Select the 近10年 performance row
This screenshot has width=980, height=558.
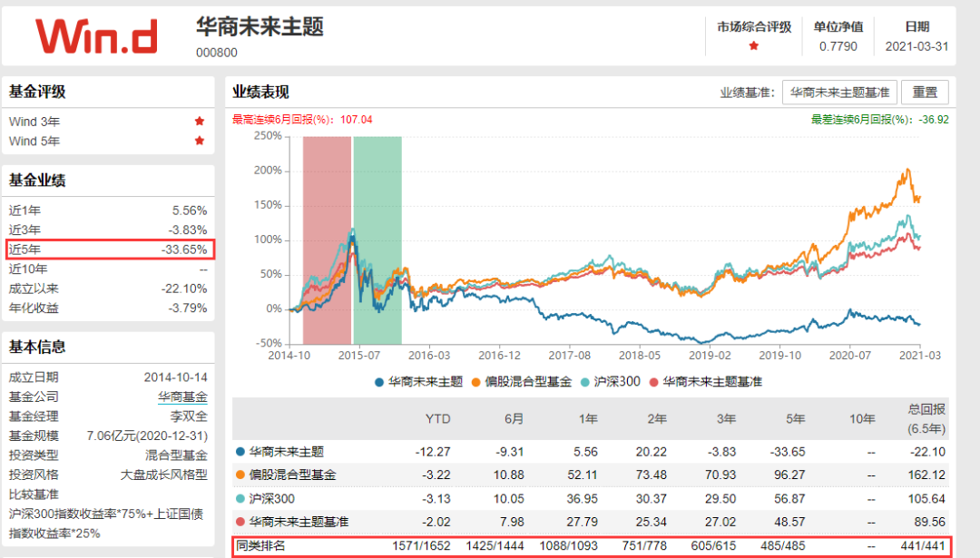pos(107,269)
